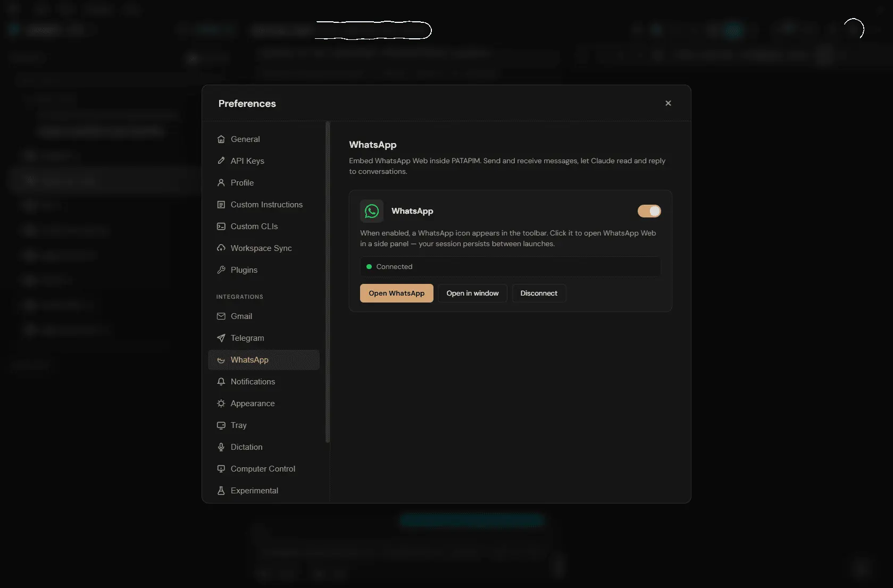Click the Gmail envelope icon

221,316
